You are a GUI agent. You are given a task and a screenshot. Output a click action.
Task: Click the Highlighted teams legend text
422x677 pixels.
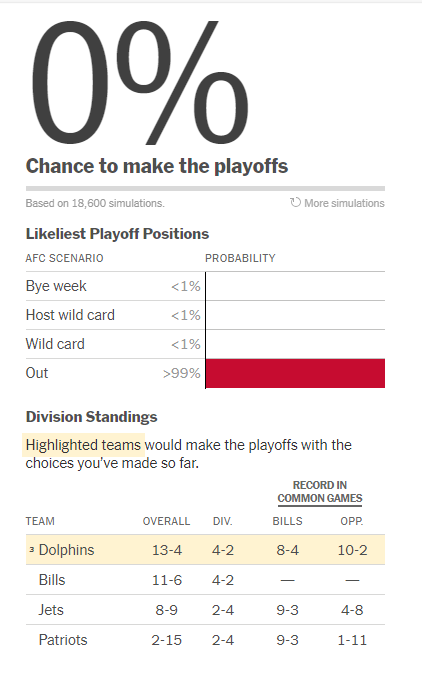(83, 445)
